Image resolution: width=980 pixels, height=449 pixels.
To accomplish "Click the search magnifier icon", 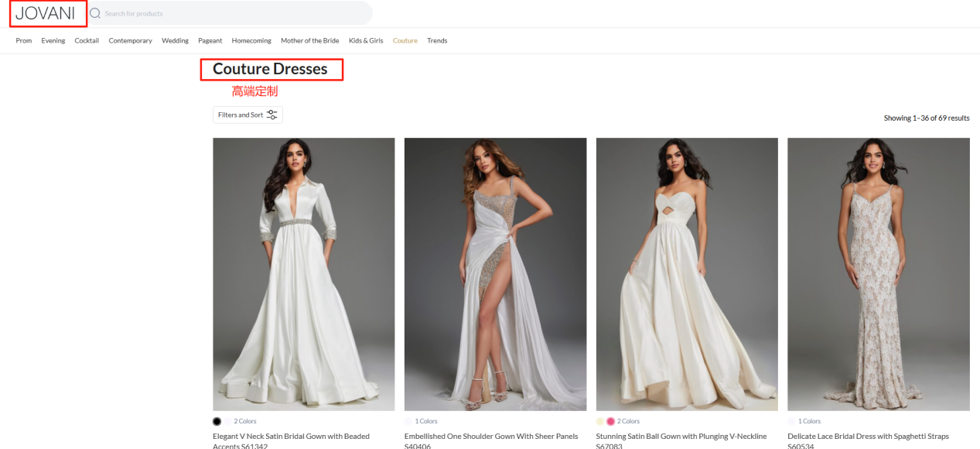I will (96, 13).
